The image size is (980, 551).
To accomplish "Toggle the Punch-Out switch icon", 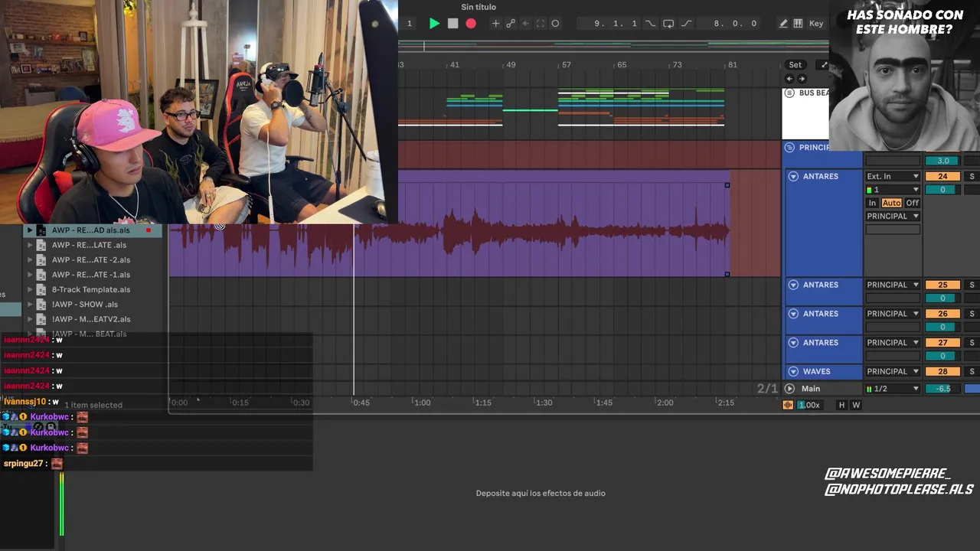I will point(687,24).
